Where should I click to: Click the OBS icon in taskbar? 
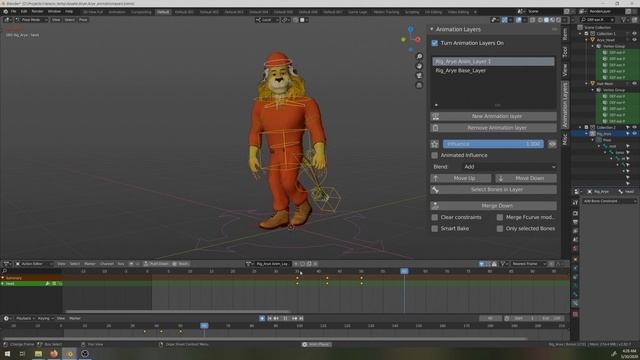85,354
